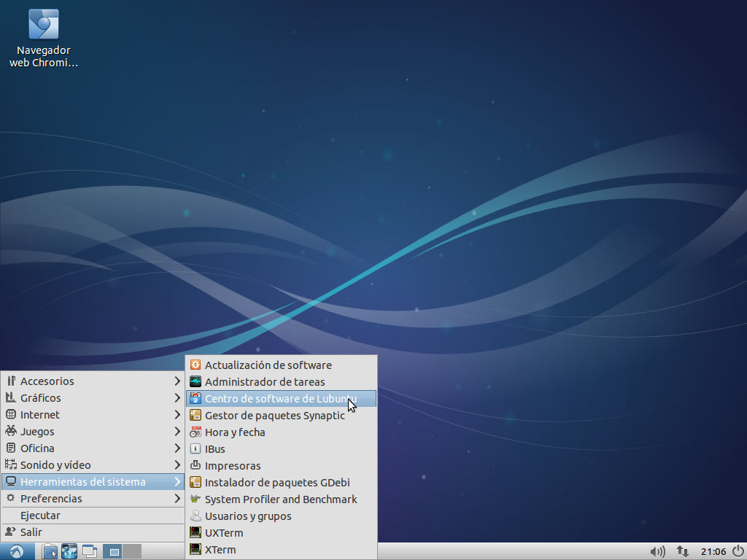Viewport: 747px width, 560px height.
Task: Open Gestor de paquetes Synaptic
Action: (274, 416)
